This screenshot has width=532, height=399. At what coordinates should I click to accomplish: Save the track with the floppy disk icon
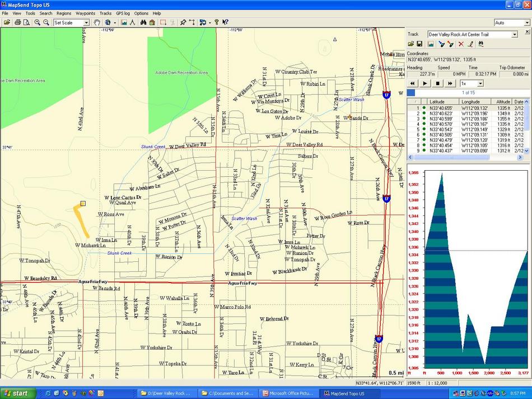coord(419,44)
